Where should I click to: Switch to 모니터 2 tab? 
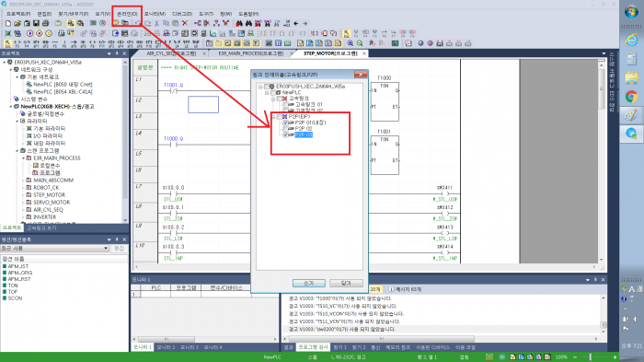166,347
